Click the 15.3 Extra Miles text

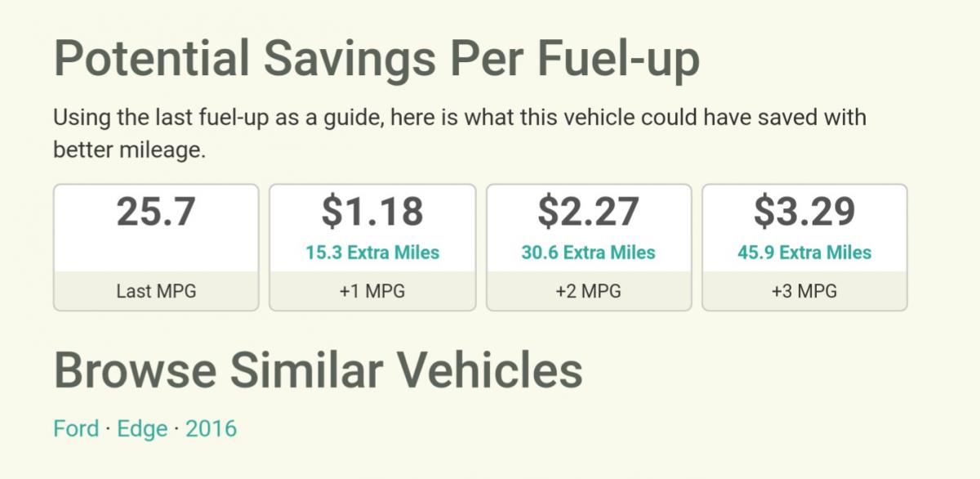click(372, 253)
